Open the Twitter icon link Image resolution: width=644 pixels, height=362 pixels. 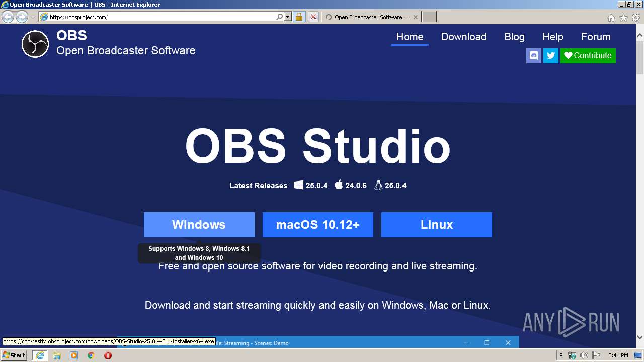tap(551, 55)
